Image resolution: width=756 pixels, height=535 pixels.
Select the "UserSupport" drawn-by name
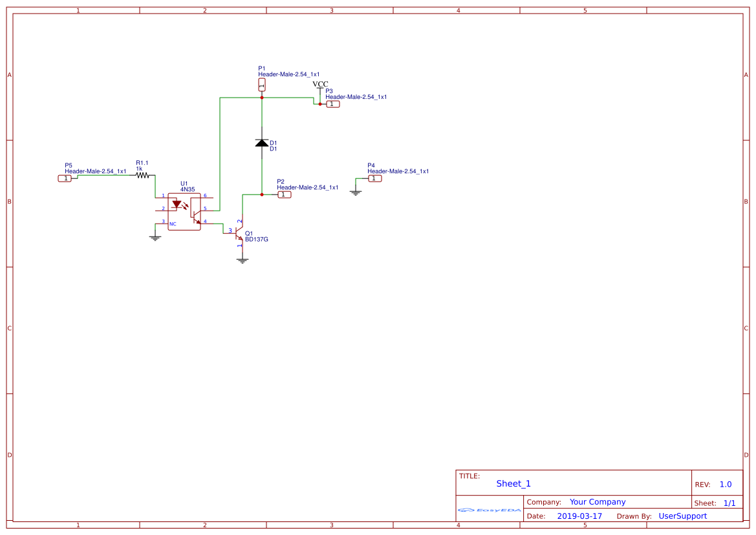683,516
